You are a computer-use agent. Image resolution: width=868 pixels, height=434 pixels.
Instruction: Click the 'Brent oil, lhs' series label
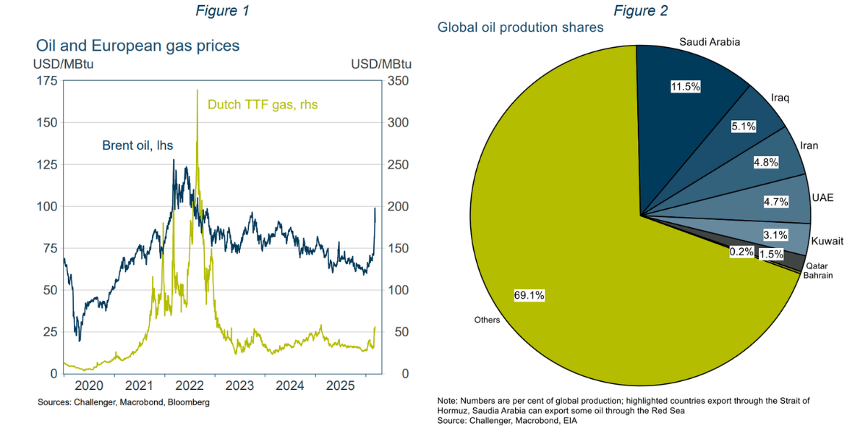point(137,145)
